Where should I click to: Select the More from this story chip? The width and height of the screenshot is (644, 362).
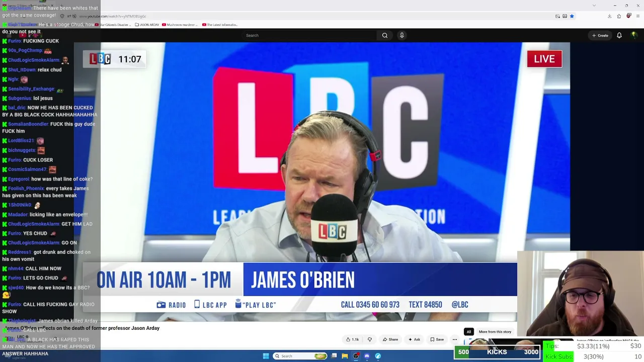tap(495, 332)
